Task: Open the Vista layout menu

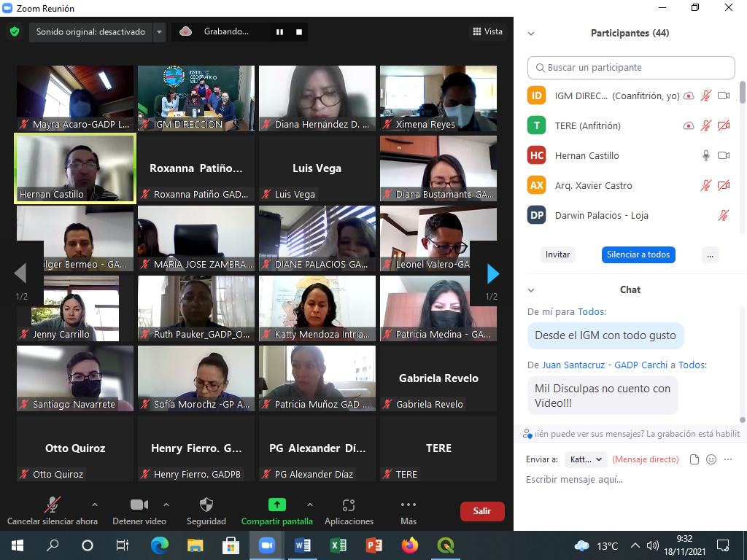Action: tap(487, 31)
